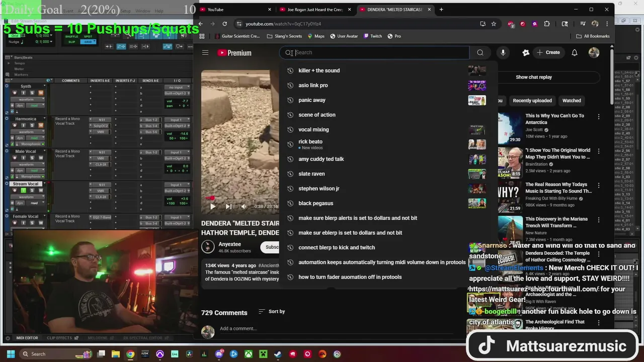Screen dimensions: 644x362
Task: Click the YouTube Premium logo
Action: pyautogui.click(x=234, y=53)
